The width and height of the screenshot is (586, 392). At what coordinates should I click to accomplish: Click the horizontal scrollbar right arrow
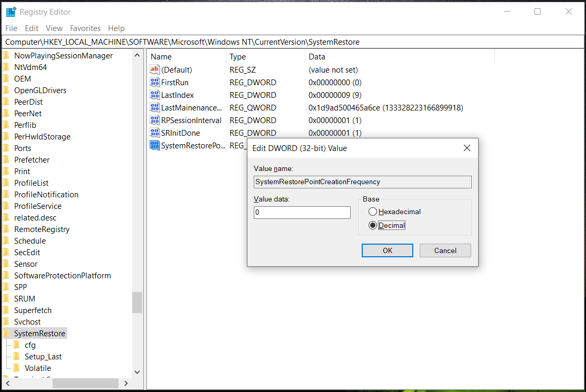126,383
